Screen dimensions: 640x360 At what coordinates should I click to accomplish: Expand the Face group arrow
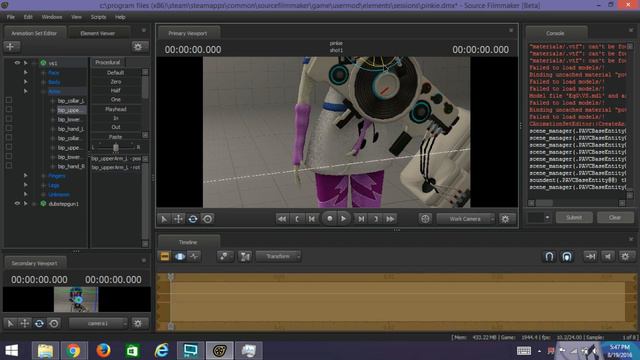25,72
